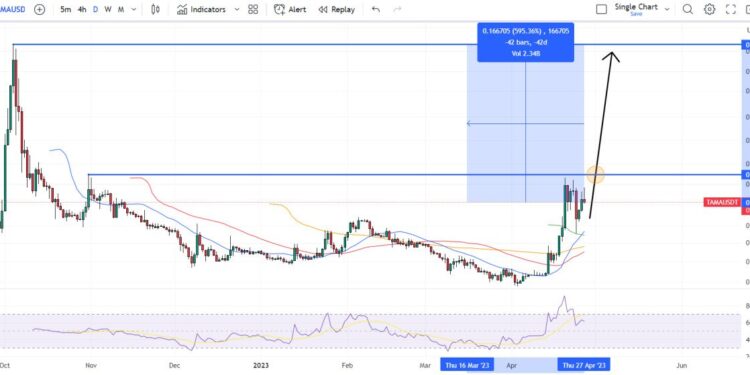Expand the favorite indicators dropdown arrow
Viewport: 750px width, 375px height.
(x=236, y=10)
